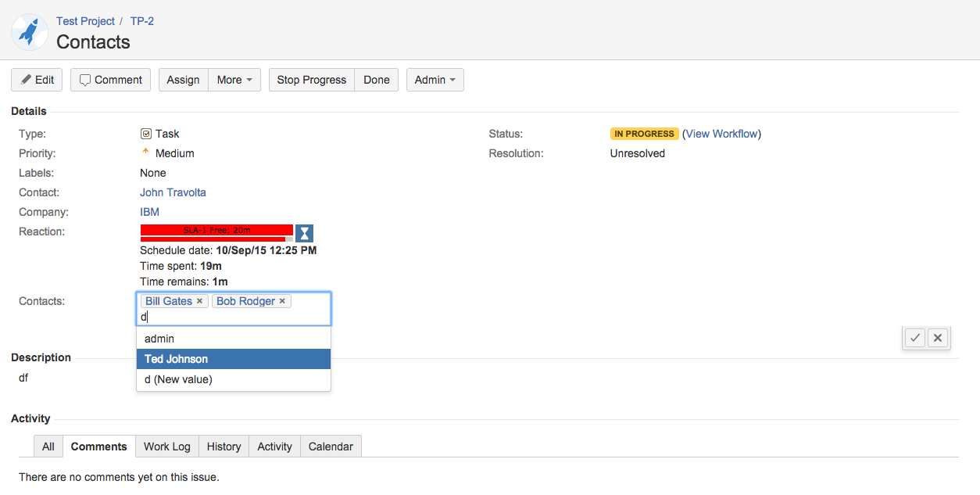
Task: Show the Calendar tab
Action: (331, 447)
